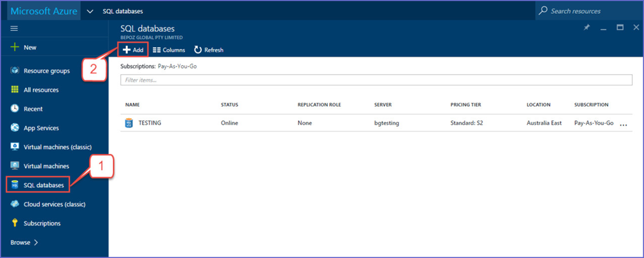Click the All resources grid icon
The width and height of the screenshot is (644, 258).
pyautogui.click(x=15, y=90)
